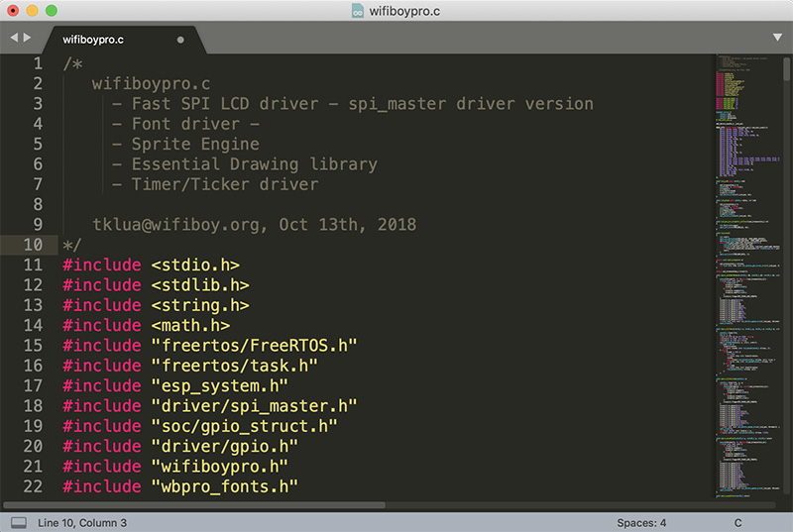Click the "driver/spi_master.h" include string

click(x=253, y=405)
